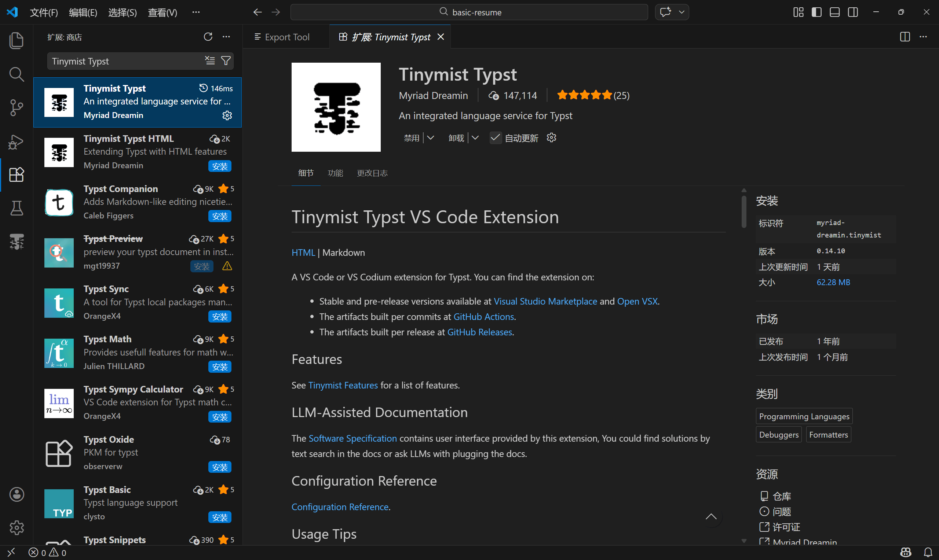Open Copilot chat icon in title bar
Screen dimensions: 939x560
point(665,12)
